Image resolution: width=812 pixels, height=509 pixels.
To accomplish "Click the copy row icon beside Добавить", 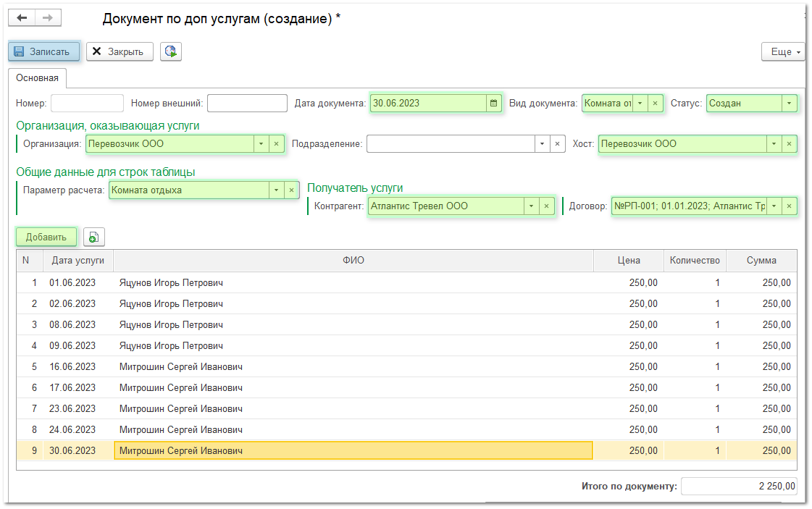I will point(94,237).
